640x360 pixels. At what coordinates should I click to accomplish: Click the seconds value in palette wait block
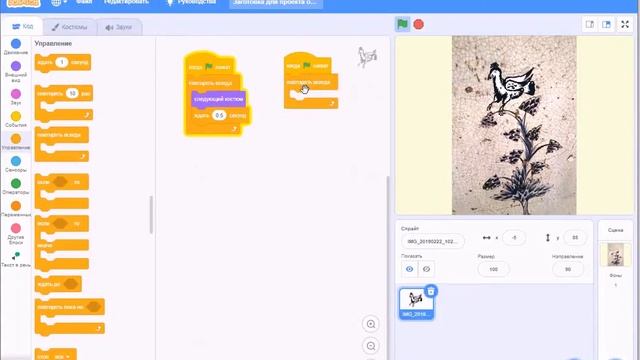click(x=62, y=62)
